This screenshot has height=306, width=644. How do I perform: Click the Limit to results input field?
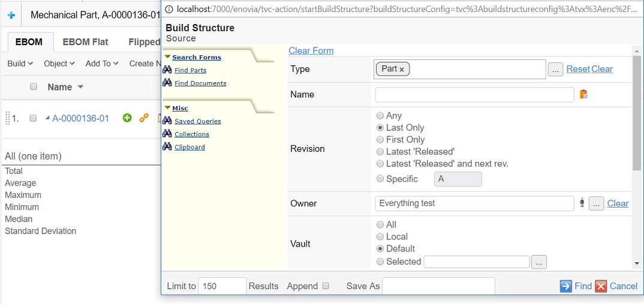(x=222, y=286)
